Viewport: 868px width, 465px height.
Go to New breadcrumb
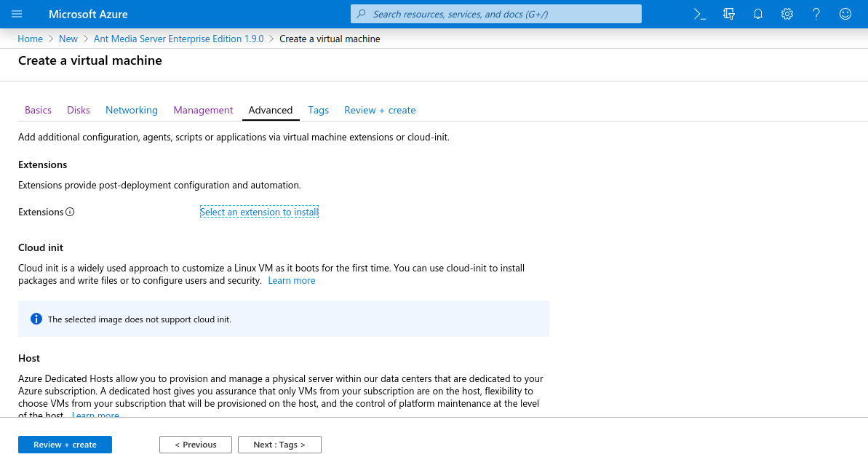tap(68, 39)
